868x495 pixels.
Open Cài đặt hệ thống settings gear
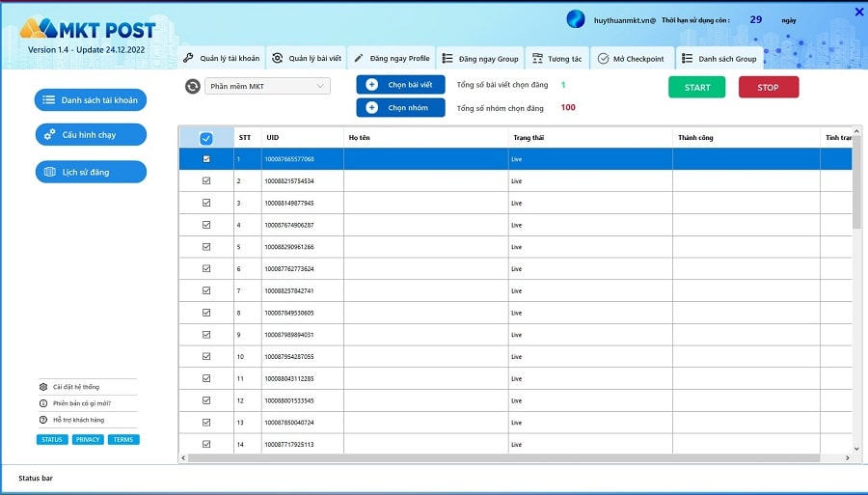pos(43,387)
